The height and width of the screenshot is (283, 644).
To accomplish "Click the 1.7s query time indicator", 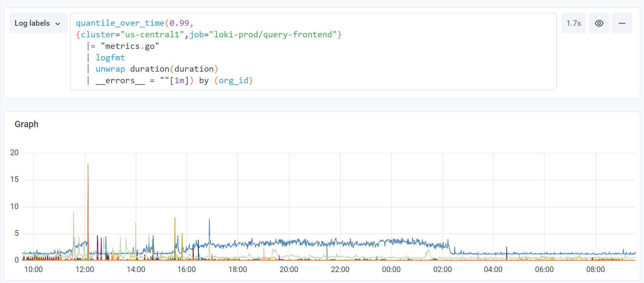I will point(573,23).
